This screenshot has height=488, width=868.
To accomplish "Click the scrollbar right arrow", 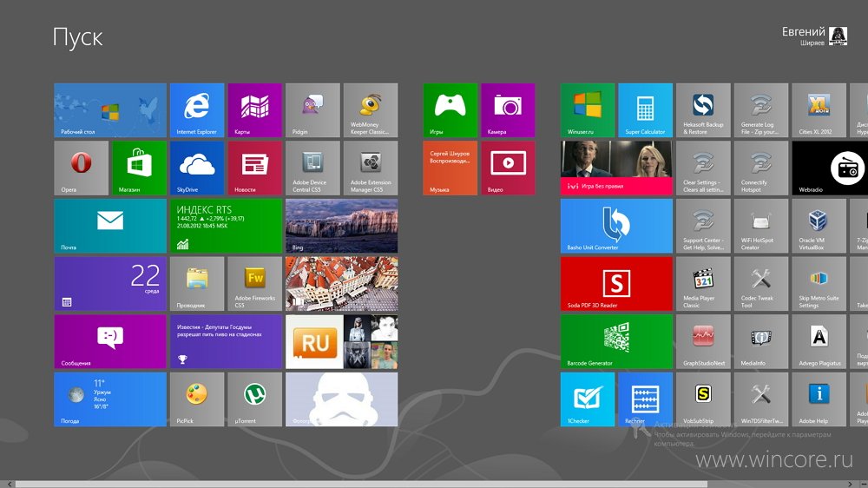I will point(851,485).
